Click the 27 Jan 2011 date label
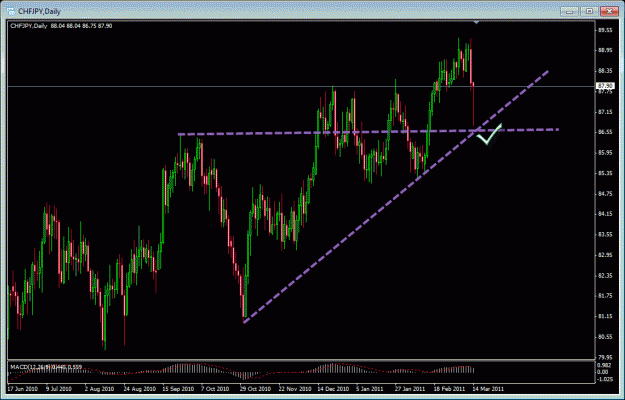 [x=410, y=389]
